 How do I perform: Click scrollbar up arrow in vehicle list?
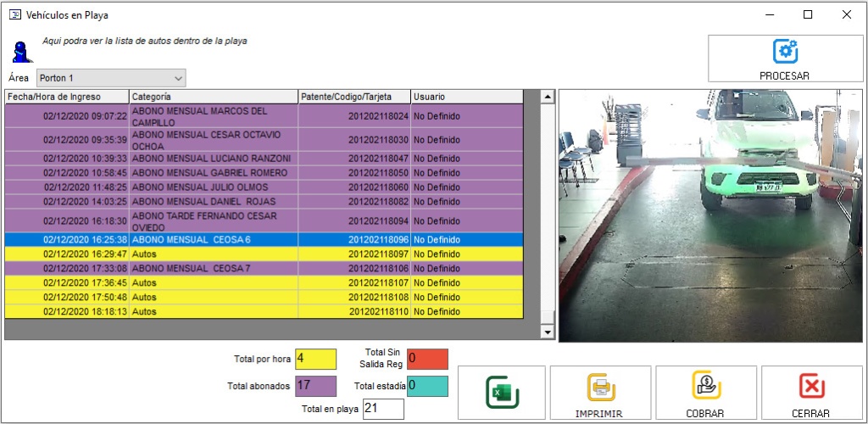pyautogui.click(x=548, y=97)
